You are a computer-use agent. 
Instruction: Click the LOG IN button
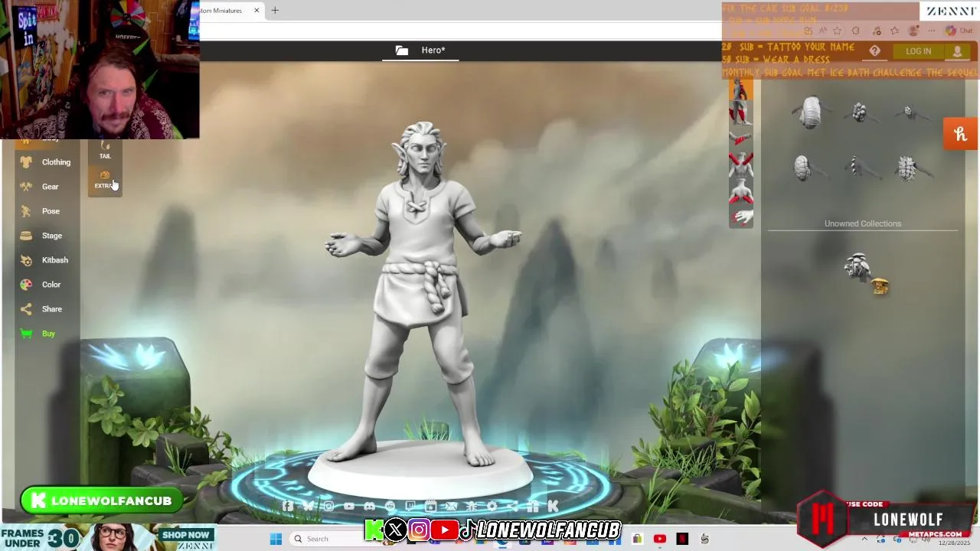918,51
